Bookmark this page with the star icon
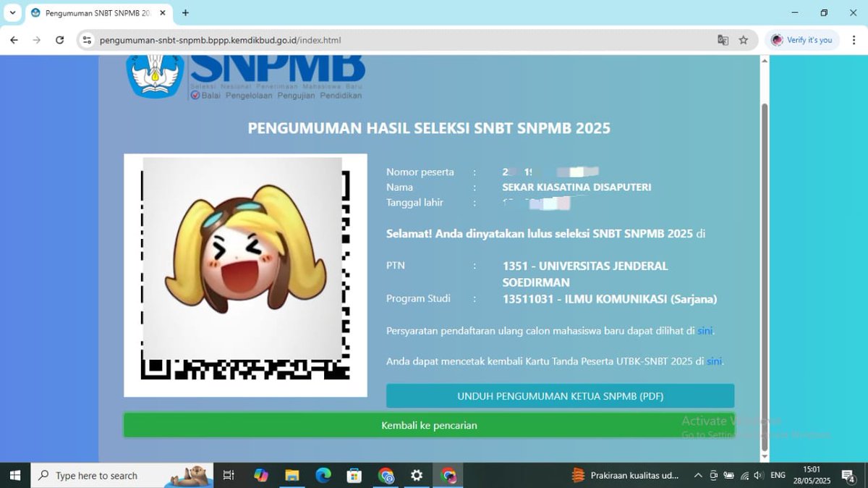Viewport: 868px width, 488px height. point(744,41)
